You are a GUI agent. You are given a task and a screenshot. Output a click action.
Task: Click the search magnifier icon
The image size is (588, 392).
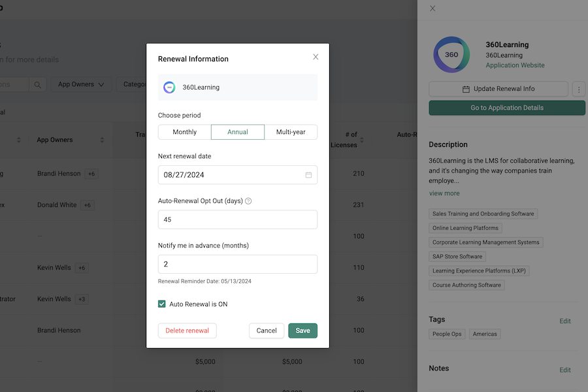tap(38, 84)
